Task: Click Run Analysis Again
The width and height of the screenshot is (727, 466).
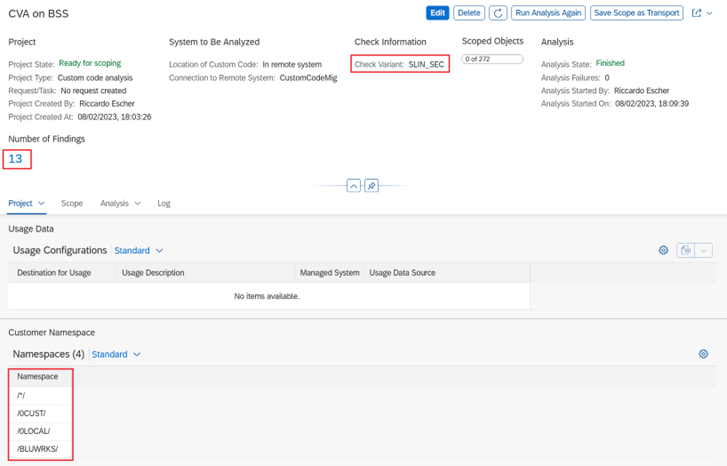Action: click(548, 13)
